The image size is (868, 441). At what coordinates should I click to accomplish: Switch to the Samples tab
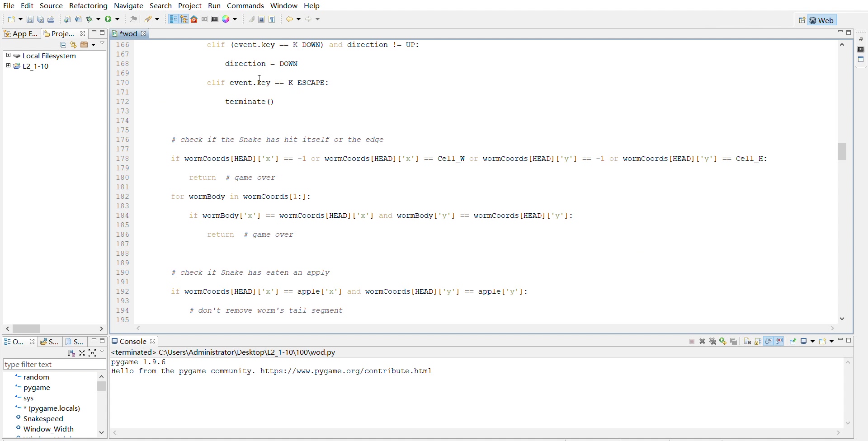click(x=49, y=342)
